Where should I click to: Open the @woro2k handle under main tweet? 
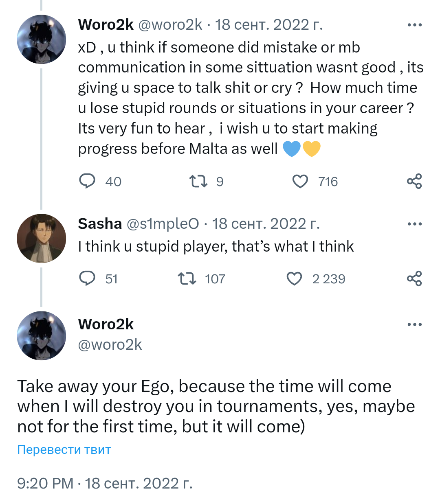(x=110, y=345)
